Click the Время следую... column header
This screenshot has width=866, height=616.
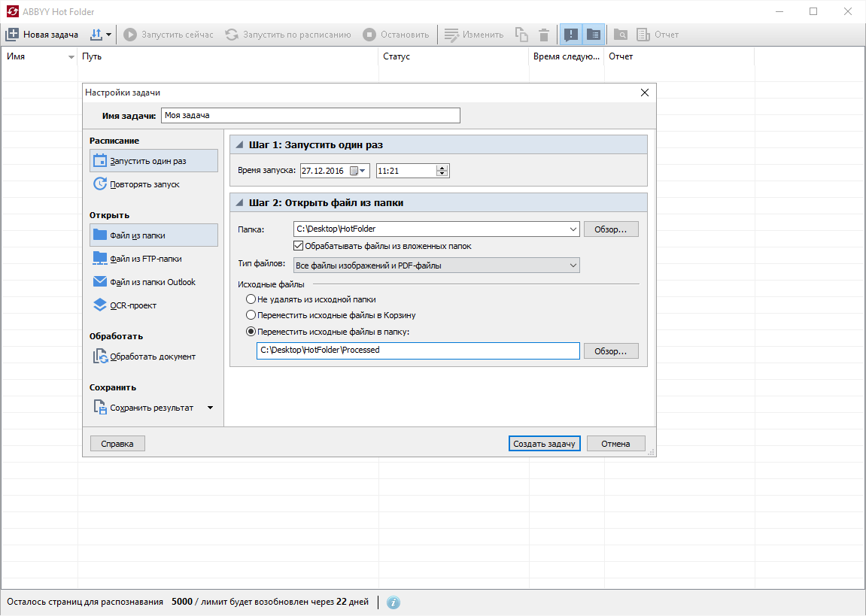pyautogui.click(x=567, y=56)
